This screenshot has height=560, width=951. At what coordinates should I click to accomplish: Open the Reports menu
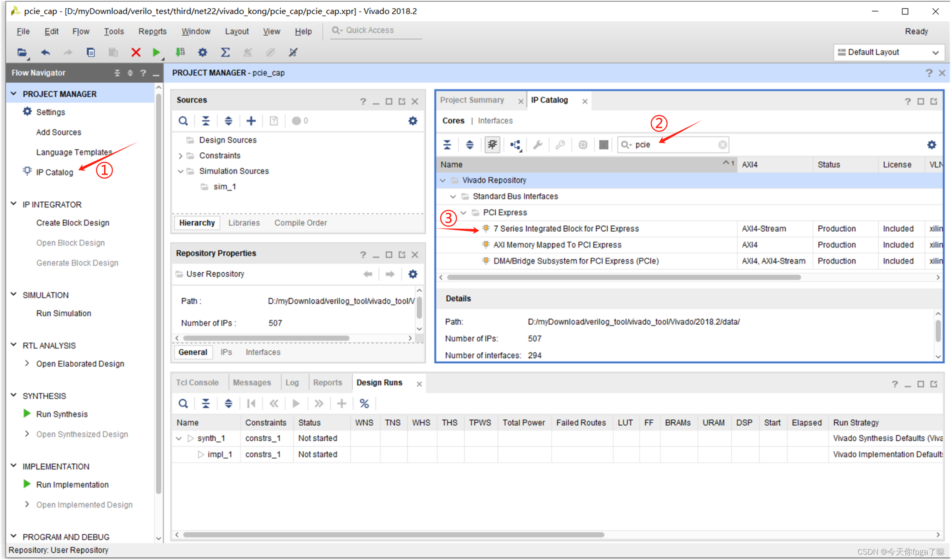(x=152, y=31)
